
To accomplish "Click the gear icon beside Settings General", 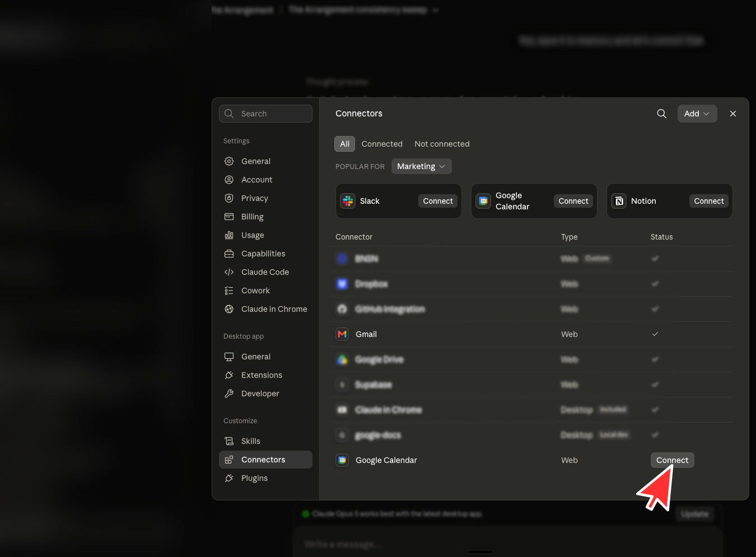I will (229, 161).
